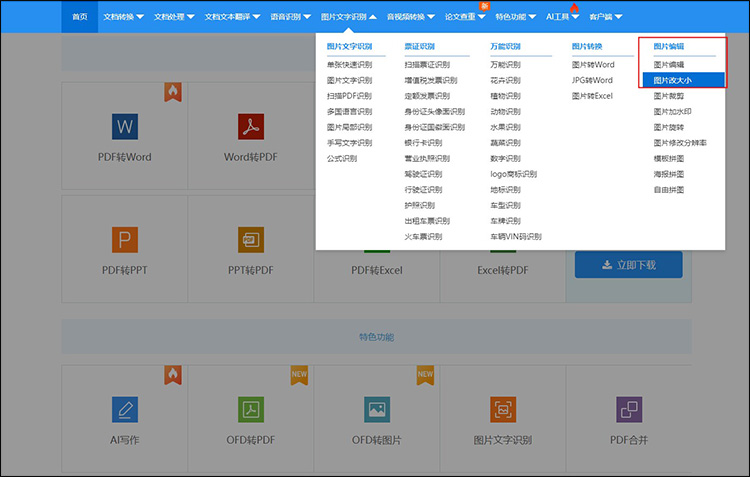
Task: Click the logo商标识别 entry
Action: [514, 174]
